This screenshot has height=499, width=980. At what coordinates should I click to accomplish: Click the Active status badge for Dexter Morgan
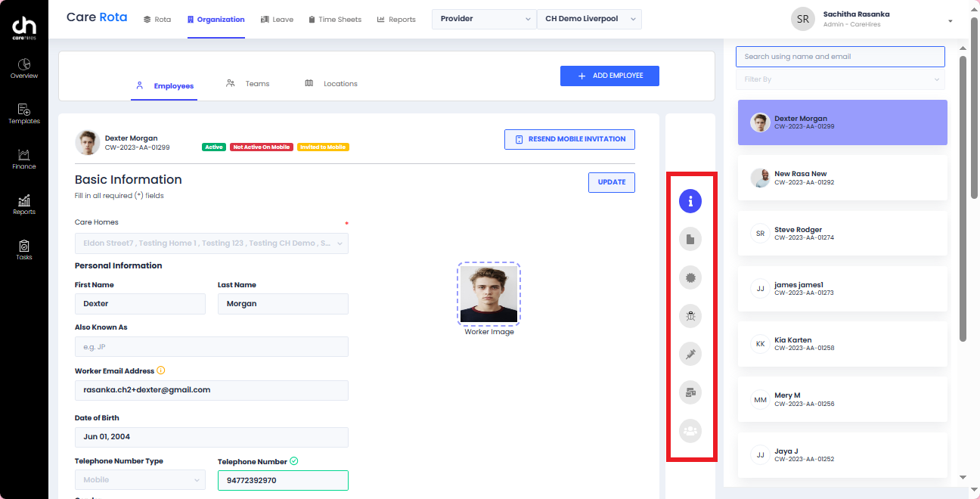pos(214,147)
